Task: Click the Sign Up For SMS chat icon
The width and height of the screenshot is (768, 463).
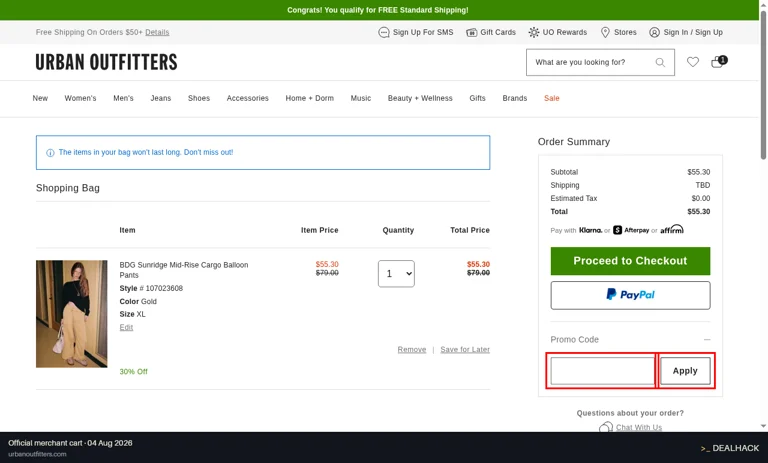Action: point(384,32)
